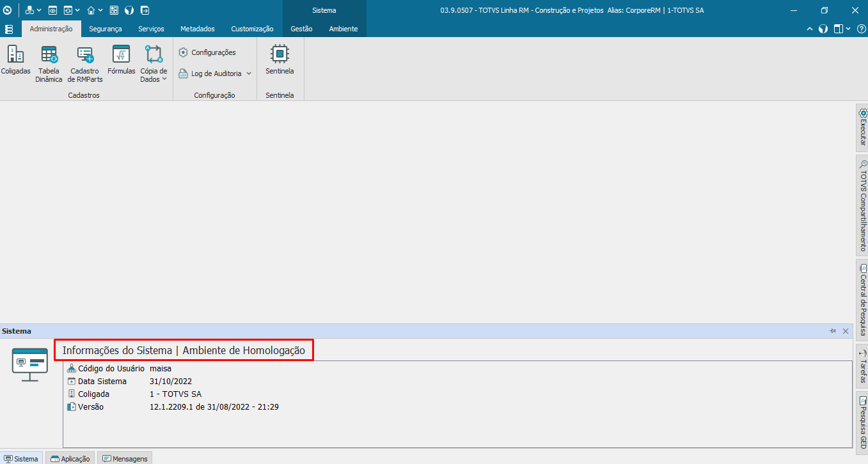The image size is (868, 464).
Task: Open the Executar side panel
Action: pyautogui.click(x=862, y=127)
